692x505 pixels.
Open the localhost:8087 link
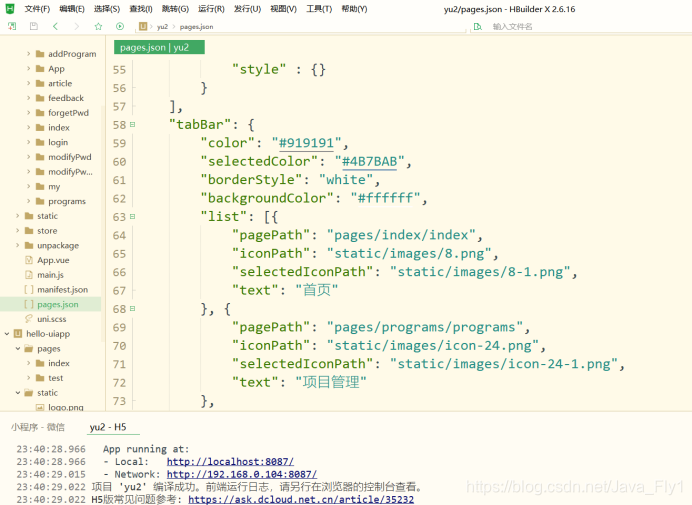(x=230, y=462)
